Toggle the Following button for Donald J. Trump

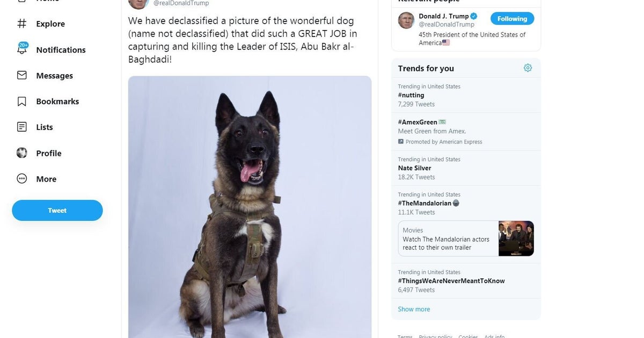[x=512, y=19]
